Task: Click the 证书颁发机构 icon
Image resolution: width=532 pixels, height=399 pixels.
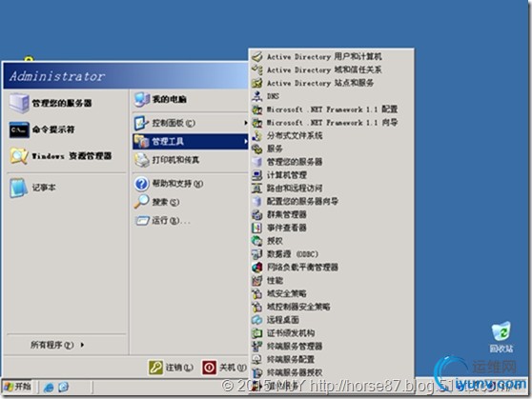Action: click(x=257, y=333)
